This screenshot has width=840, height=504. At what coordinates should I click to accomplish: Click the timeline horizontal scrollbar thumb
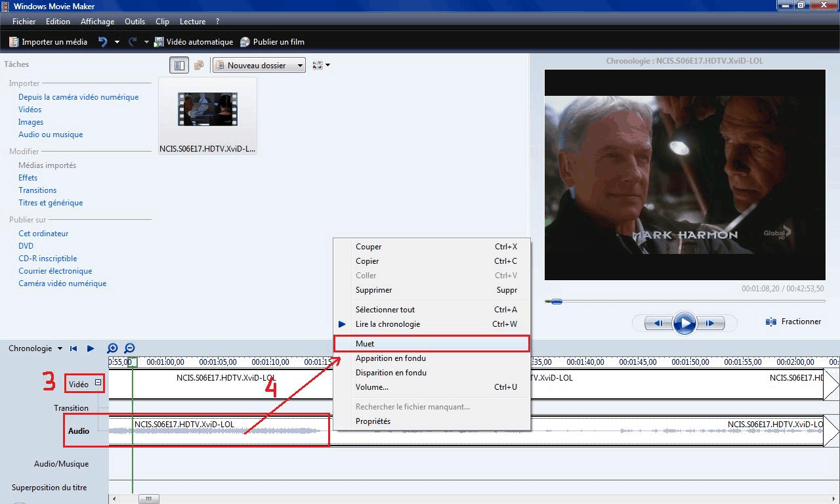coord(149,499)
